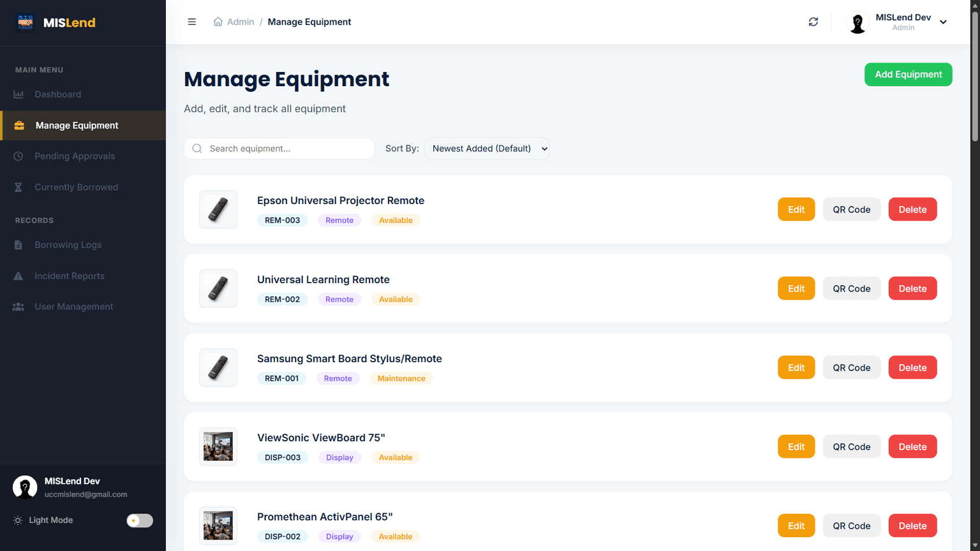Click the Borrowing Logs document icon
This screenshot has width=980, height=551.
point(19,245)
